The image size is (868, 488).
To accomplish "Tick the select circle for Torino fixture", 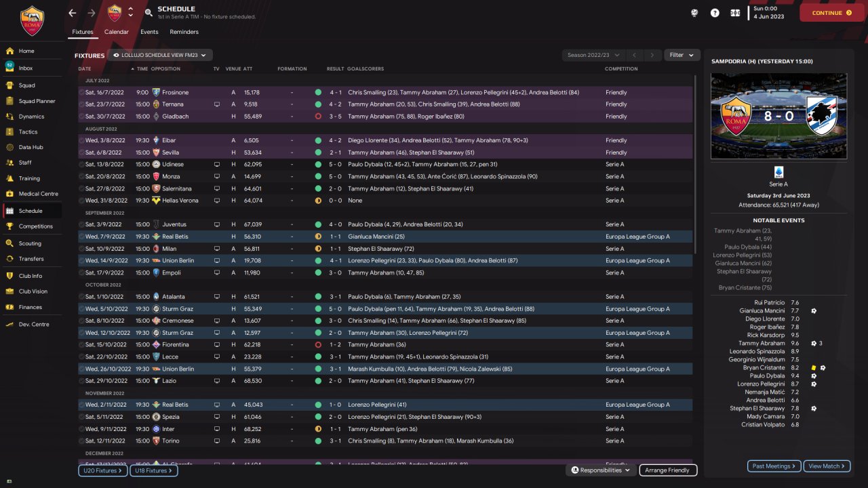I will coord(81,441).
